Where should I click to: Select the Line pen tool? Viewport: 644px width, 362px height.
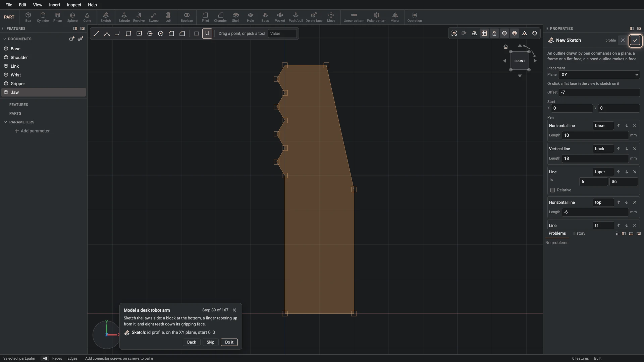point(96,34)
